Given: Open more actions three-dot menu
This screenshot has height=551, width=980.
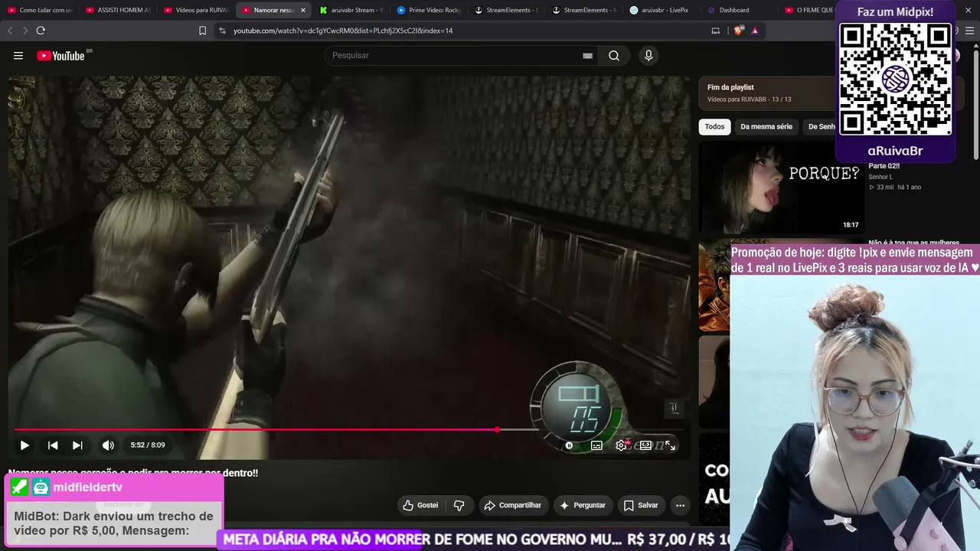Looking at the screenshot, I should 680,505.
